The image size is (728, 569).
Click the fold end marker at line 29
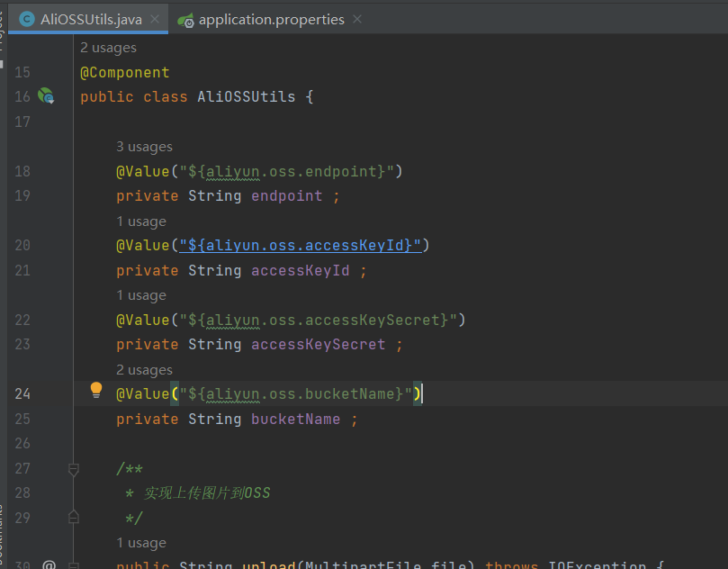coord(74,517)
